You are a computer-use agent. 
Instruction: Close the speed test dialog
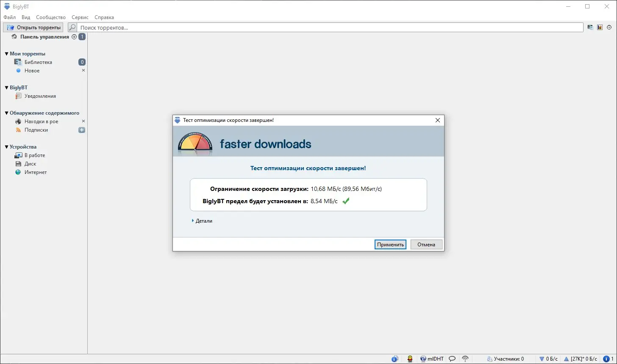click(438, 120)
